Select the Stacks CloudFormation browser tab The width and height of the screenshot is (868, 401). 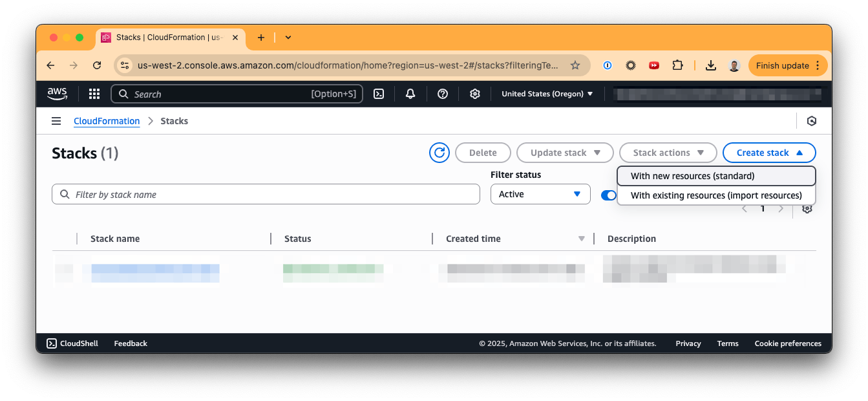[171, 38]
